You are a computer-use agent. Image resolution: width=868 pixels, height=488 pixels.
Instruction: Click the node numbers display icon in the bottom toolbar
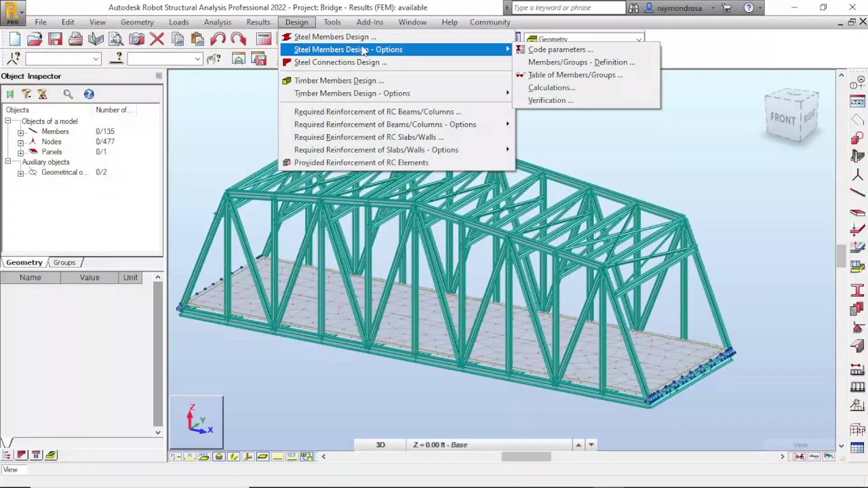click(x=175, y=457)
